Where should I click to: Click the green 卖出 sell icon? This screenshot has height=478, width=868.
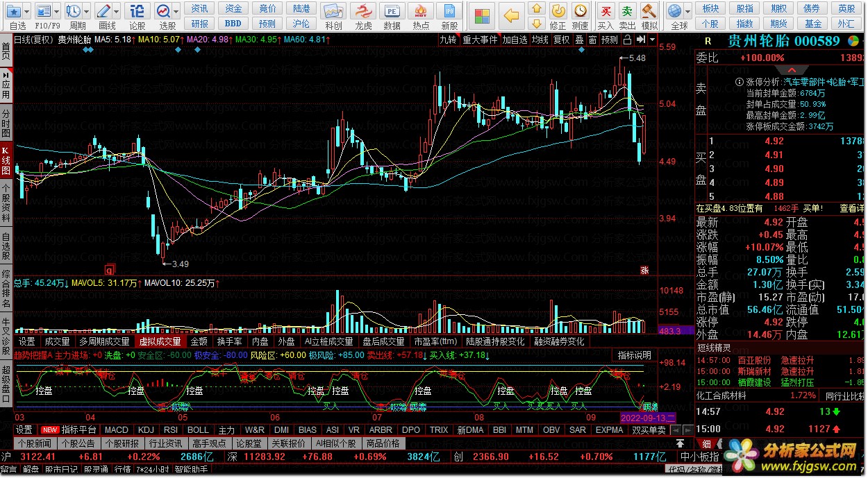pyautogui.click(x=627, y=10)
